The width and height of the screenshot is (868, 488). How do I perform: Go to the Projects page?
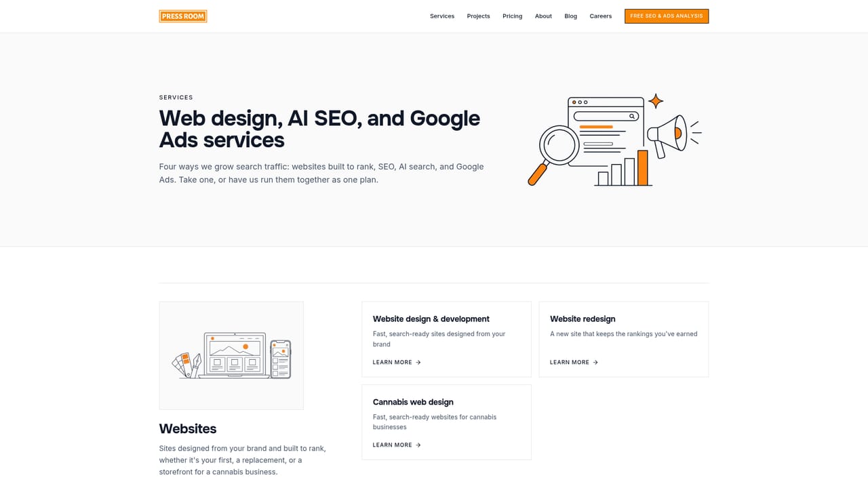coord(478,16)
